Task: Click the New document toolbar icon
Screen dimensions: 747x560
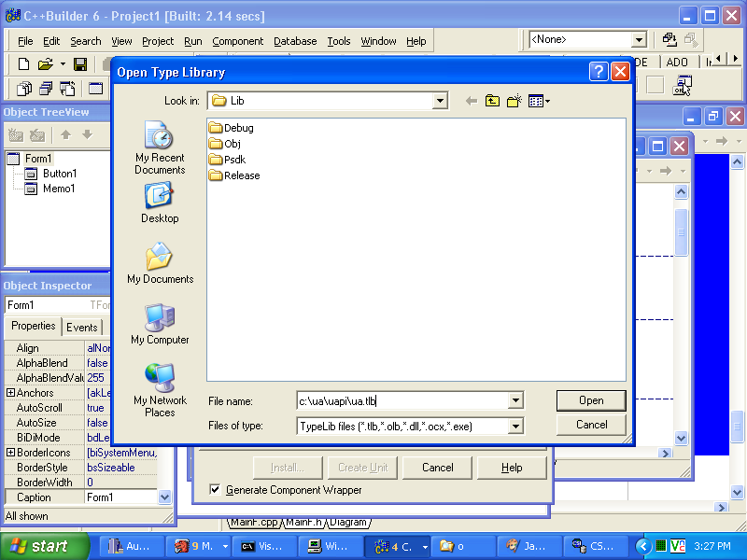Action: (23, 63)
